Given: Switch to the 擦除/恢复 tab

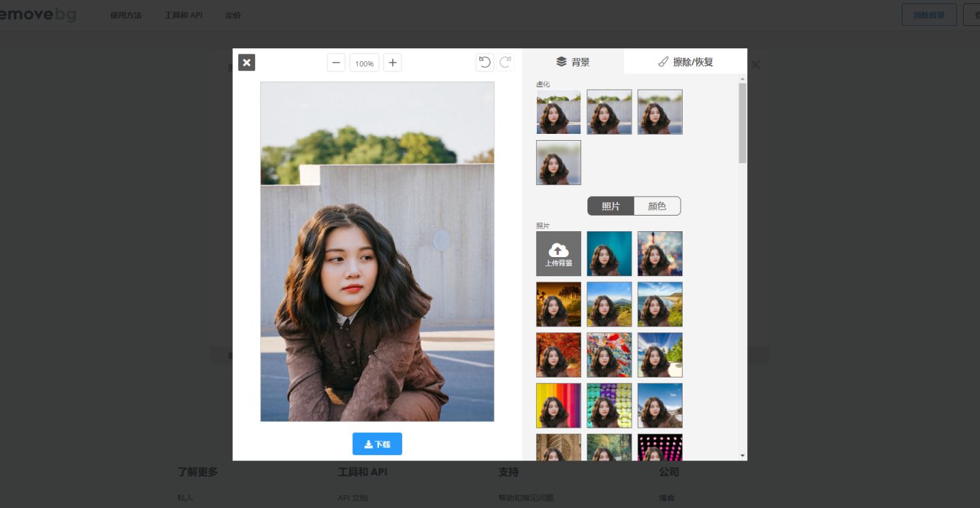Looking at the screenshot, I should pos(685,62).
